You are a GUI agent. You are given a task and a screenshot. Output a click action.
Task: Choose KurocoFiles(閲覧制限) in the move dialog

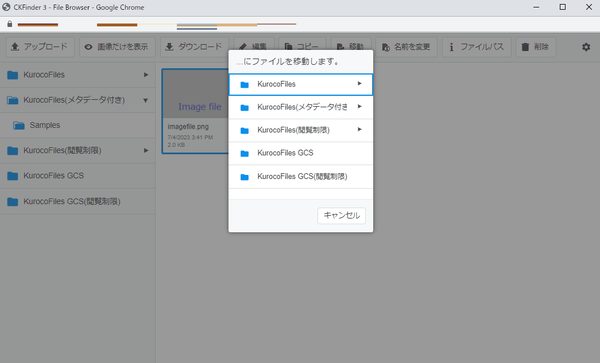point(301,130)
